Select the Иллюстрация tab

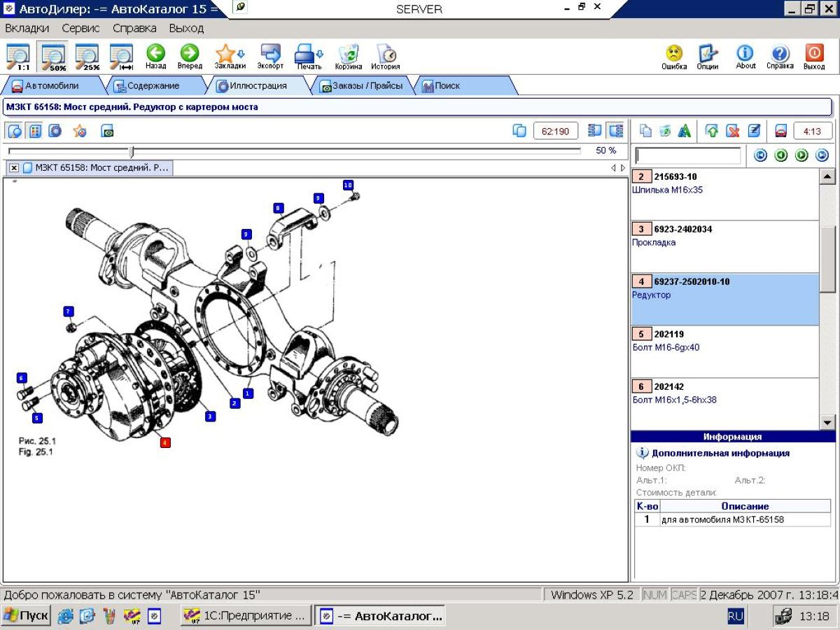pyautogui.click(x=258, y=86)
